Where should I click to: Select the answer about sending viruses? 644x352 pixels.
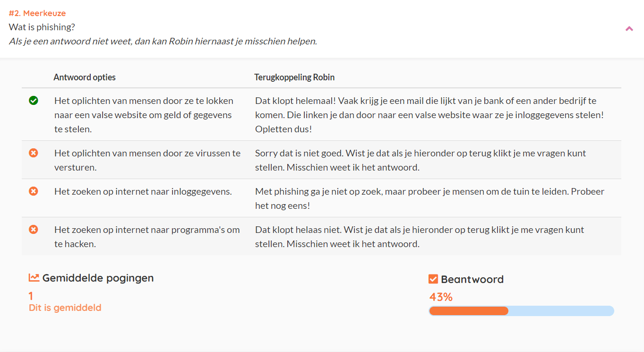pos(147,160)
